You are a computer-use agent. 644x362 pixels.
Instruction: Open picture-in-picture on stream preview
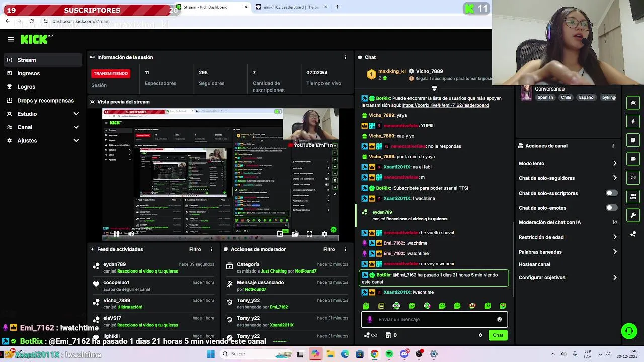tap(280, 234)
